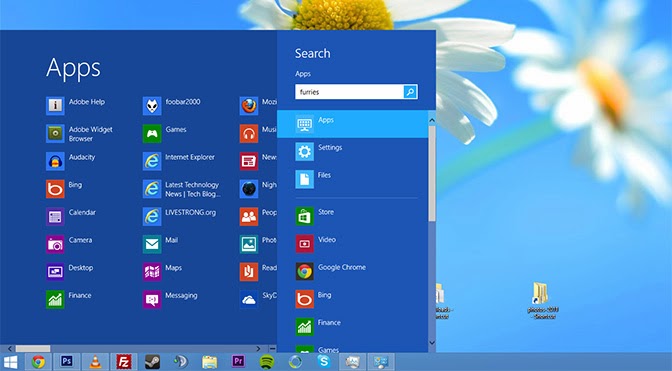Open the Maps app

163,272
